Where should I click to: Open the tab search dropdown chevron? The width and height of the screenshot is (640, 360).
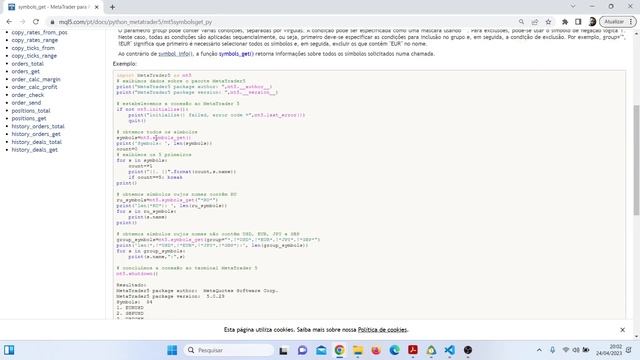click(573, 6)
